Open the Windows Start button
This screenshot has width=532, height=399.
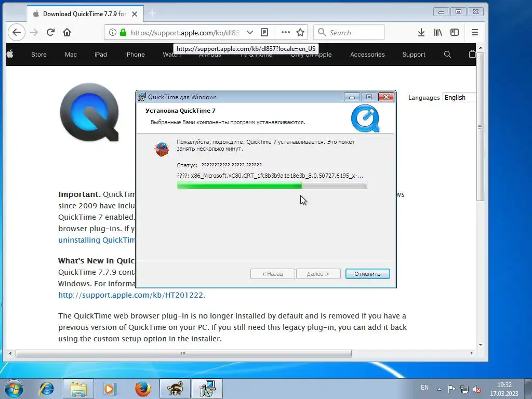tap(14, 389)
